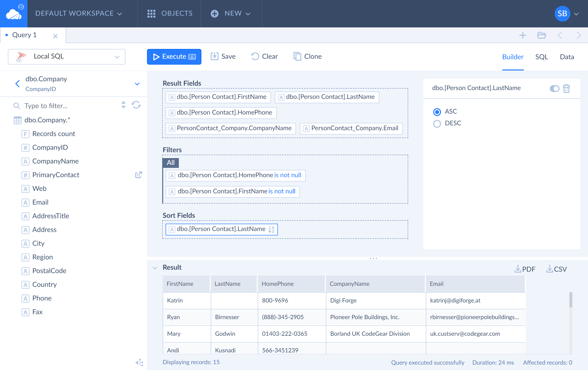
Task: Download results as PDF
Action: pos(525,269)
